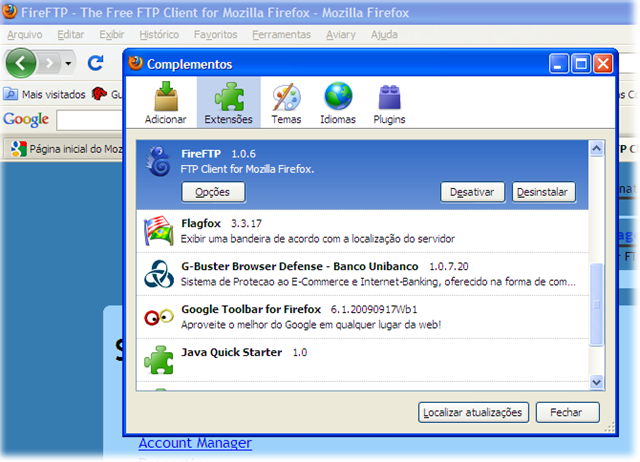Click Desinstalar to uninstall FireFTP
Screen dimensions: 640x462
coord(544,192)
